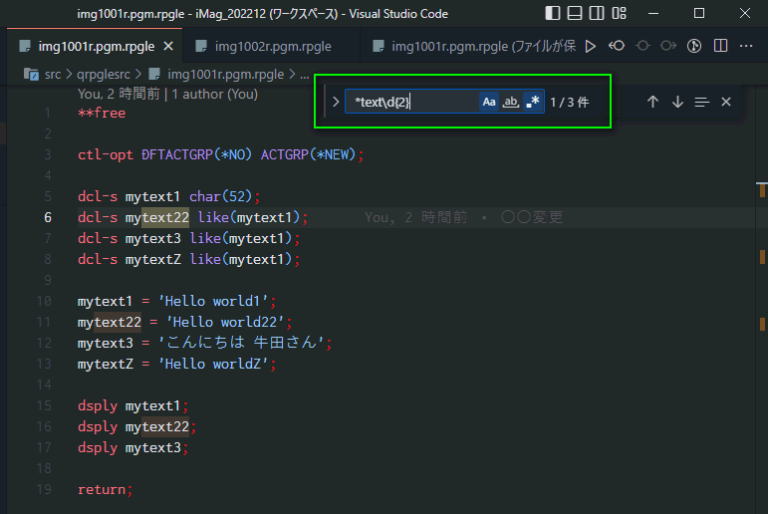The width and height of the screenshot is (768, 514).
Task: Click 'char(52)' on line 5
Action: coord(220,196)
